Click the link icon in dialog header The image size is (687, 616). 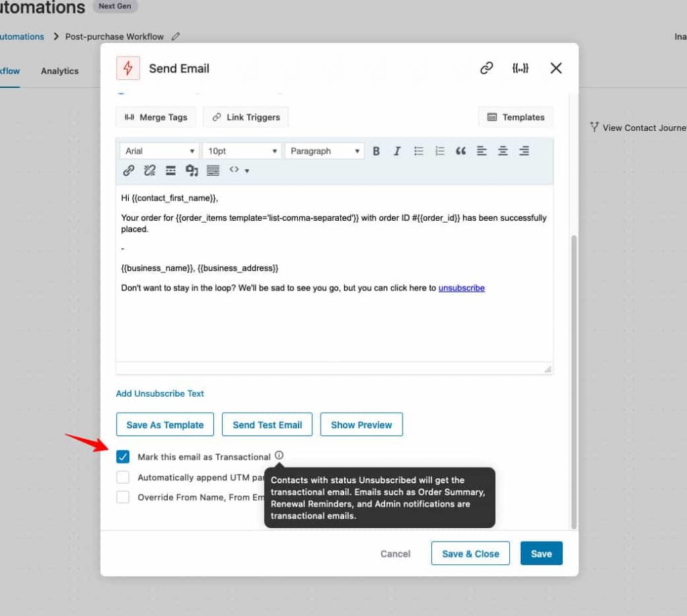[486, 68]
